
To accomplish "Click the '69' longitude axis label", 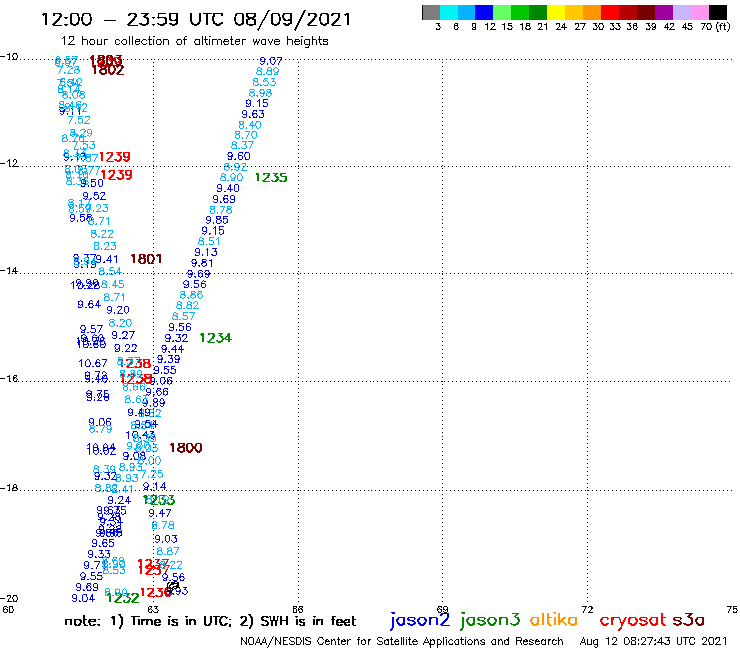I will tap(442, 609).
